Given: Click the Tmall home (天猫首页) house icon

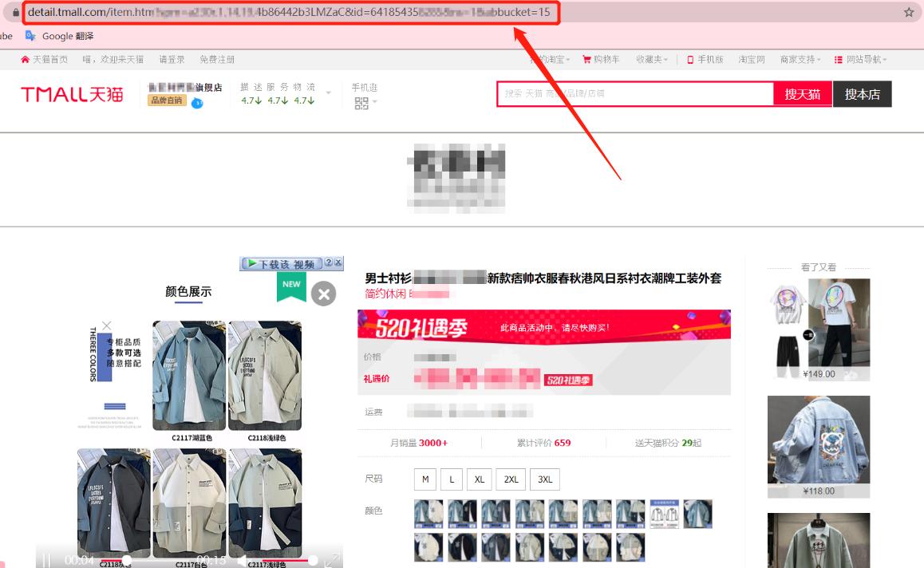Looking at the screenshot, I should point(24,58).
